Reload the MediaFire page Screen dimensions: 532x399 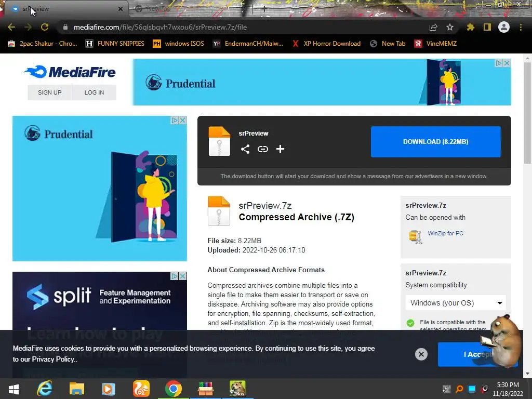(45, 27)
